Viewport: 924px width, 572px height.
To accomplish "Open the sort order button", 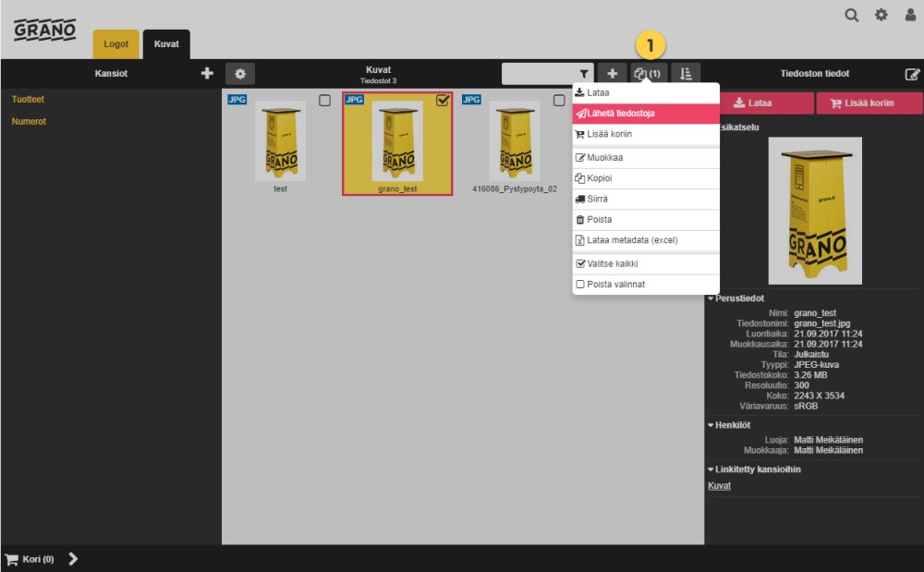I will point(686,74).
